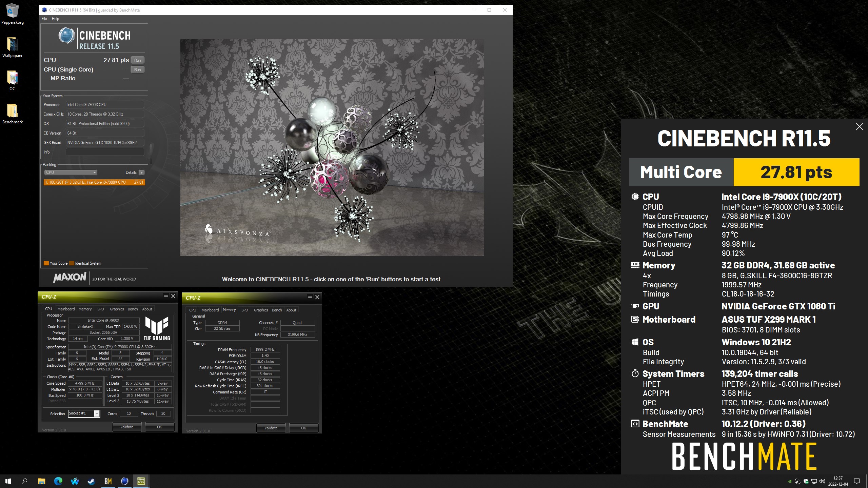
Task: Minimize the left CPU-Z window
Action: point(166,296)
